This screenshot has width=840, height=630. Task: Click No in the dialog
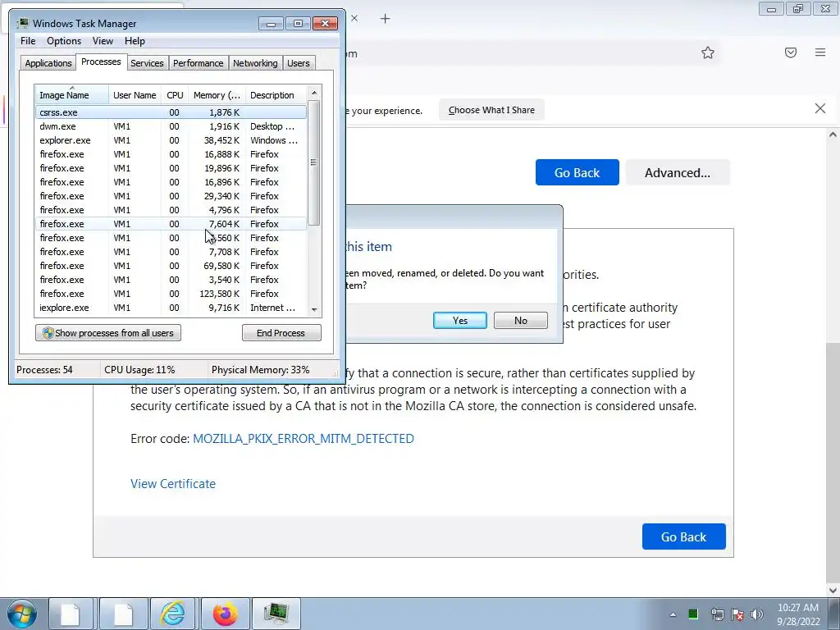[x=521, y=321]
